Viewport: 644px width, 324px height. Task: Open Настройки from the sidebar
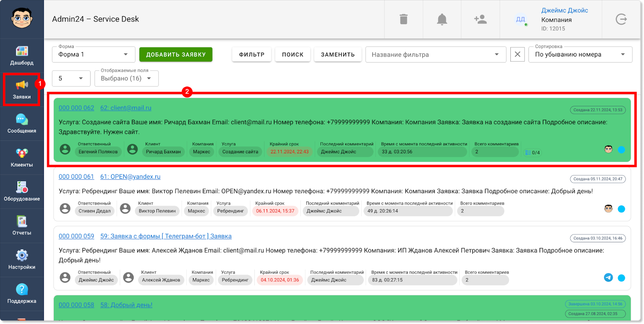point(22,260)
